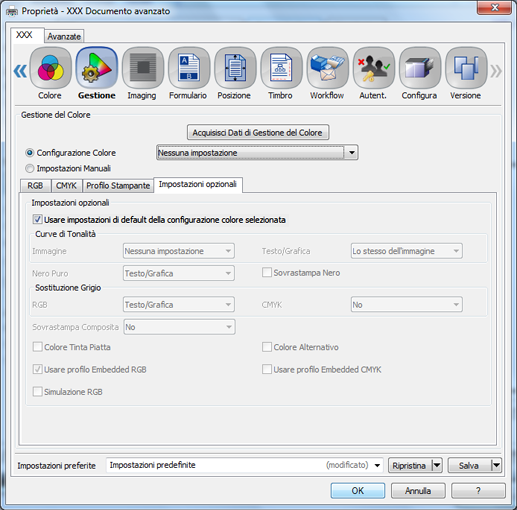Toggle Usare profilo Embedded RGB checkbox
517x510 pixels.
(37, 369)
